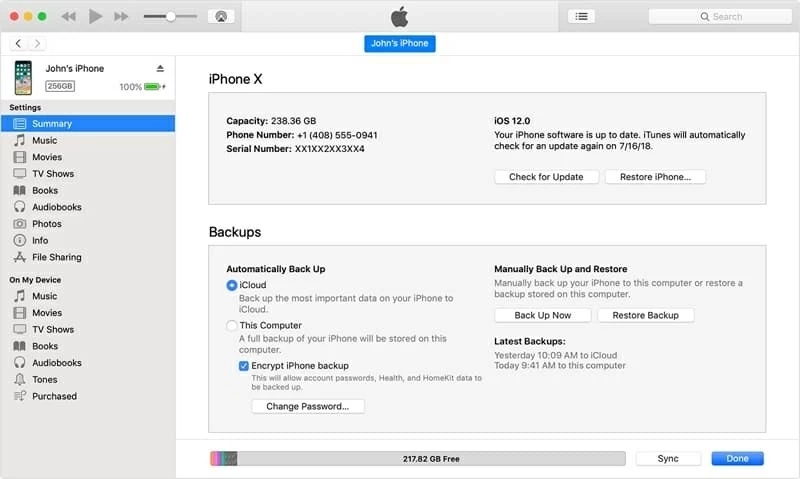This screenshot has height=479, width=800.
Task: Click the fast-forward playback button
Action: (121, 17)
